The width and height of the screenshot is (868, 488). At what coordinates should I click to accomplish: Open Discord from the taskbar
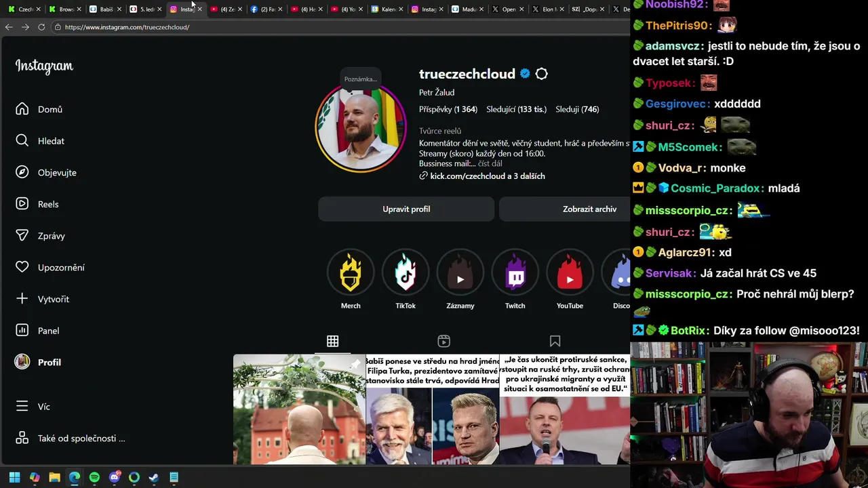coord(115,477)
